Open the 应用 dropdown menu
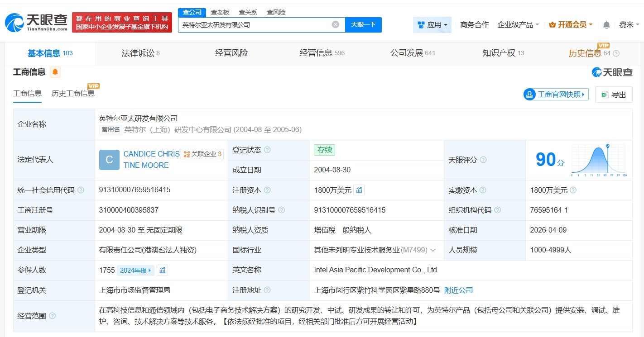The image size is (644, 337). tap(432, 25)
